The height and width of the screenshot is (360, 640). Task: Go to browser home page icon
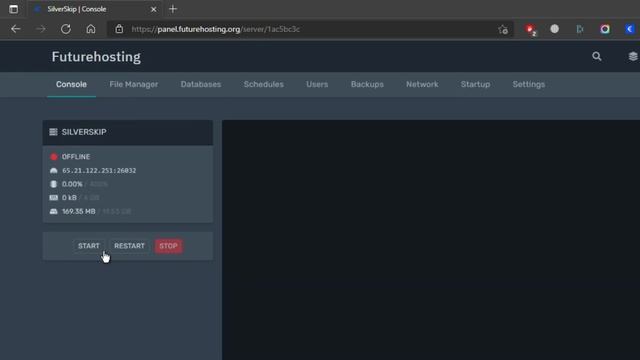point(91,29)
